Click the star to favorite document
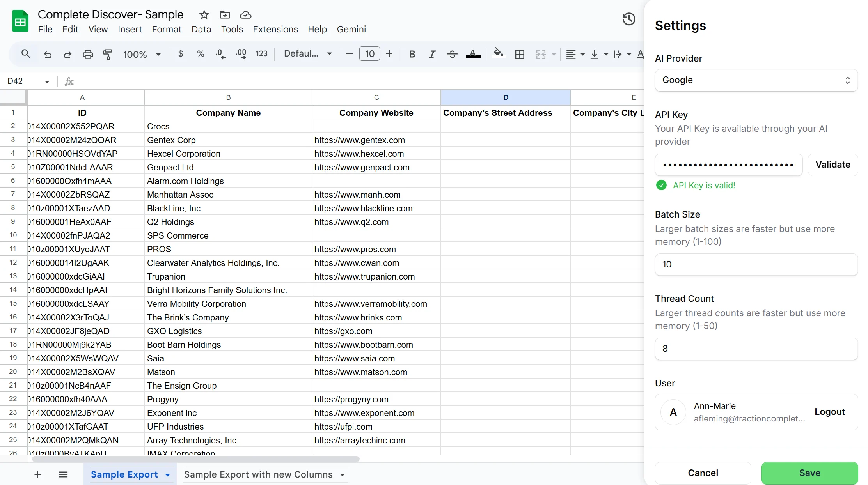The width and height of the screenshot is (868, 485). [x=204, y=15]
